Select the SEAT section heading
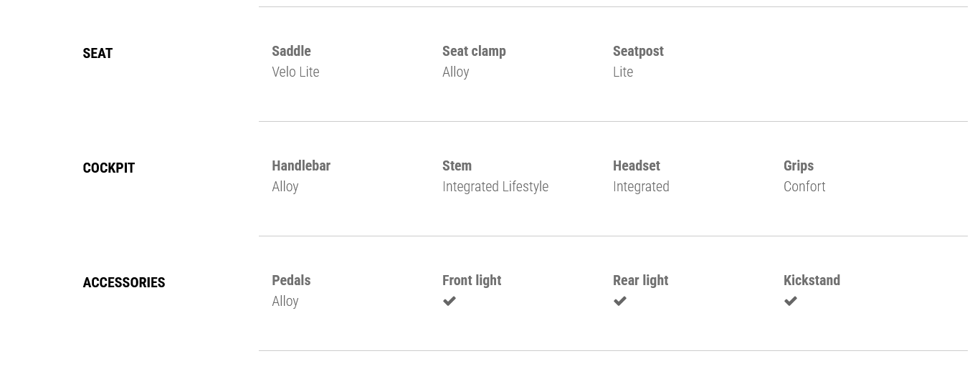Image resolution: width=980 pixels, height=389 pixels. [97, 54]
